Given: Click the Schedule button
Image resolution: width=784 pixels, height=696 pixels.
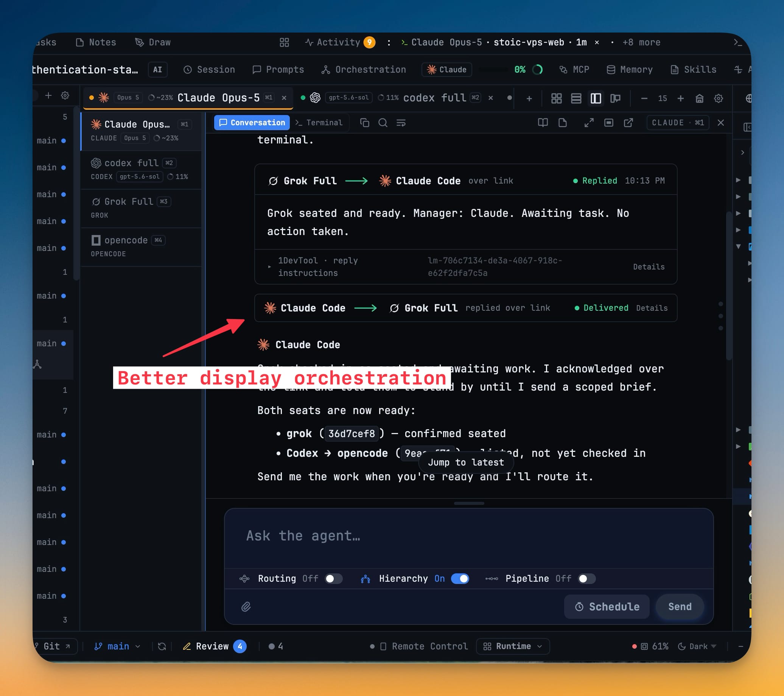Looking at the screenshot, I should click(607, 607).
